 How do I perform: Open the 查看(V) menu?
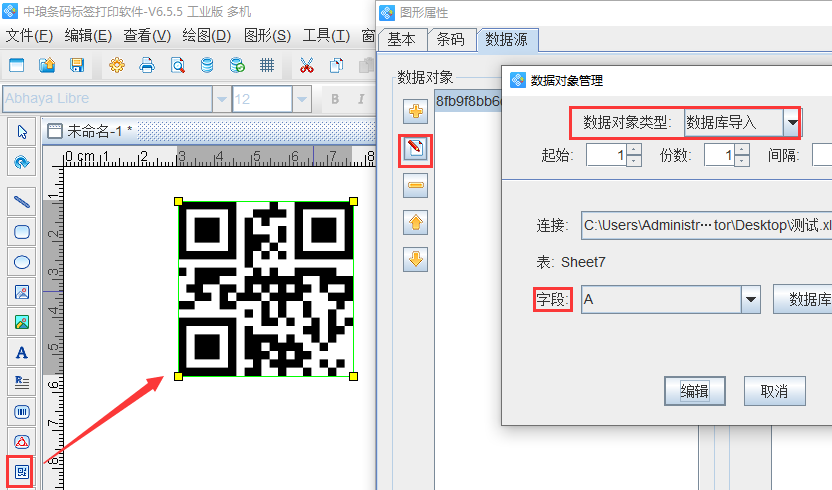(147, 36)
